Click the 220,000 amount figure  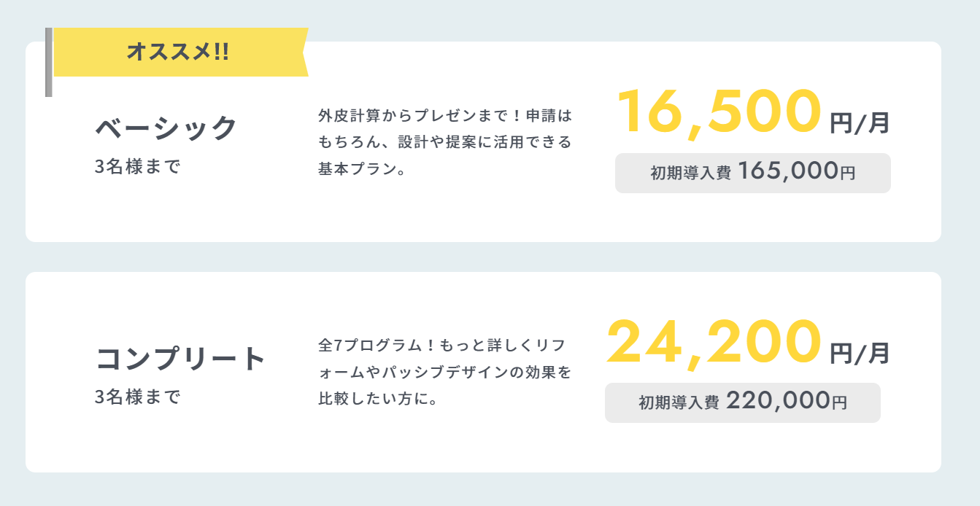point(778,401)
